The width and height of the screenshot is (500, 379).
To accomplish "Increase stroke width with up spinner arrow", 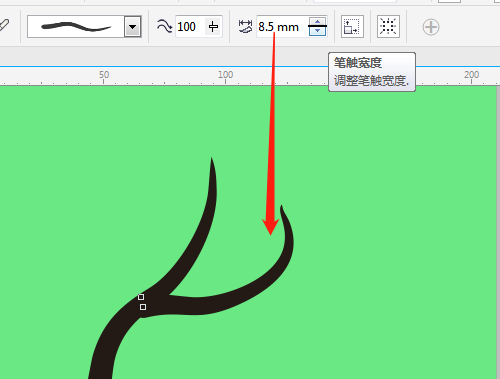I will (x=317, y=22).
